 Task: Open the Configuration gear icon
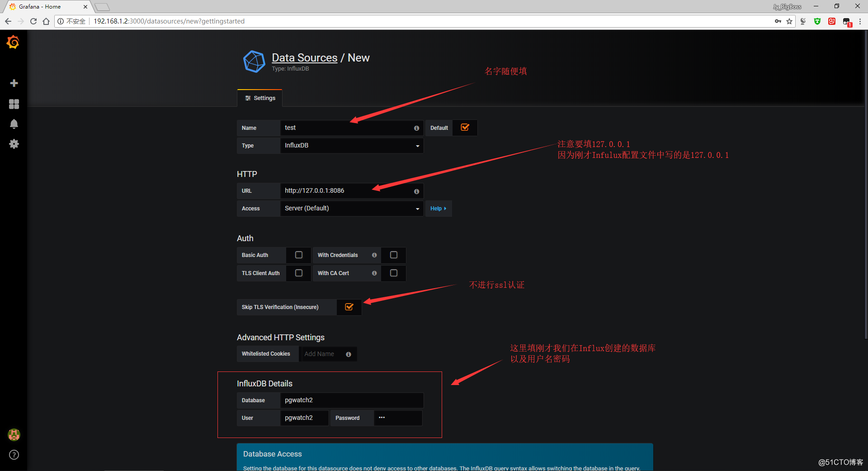point(14,144)
